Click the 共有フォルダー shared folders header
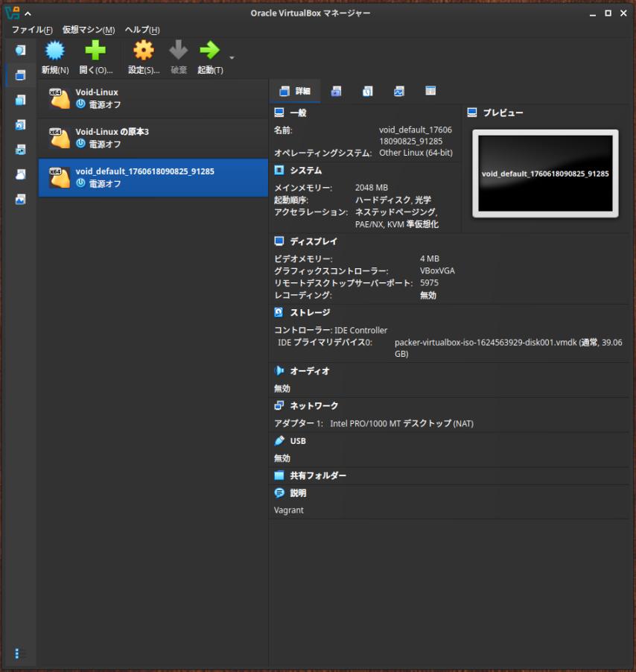The height and width of the screenshot is (672, 636). click(x=318, y=476)
